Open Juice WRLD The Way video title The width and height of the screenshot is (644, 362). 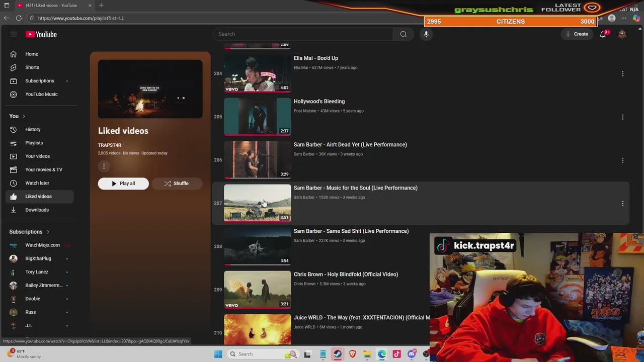[x=362, y=318]
